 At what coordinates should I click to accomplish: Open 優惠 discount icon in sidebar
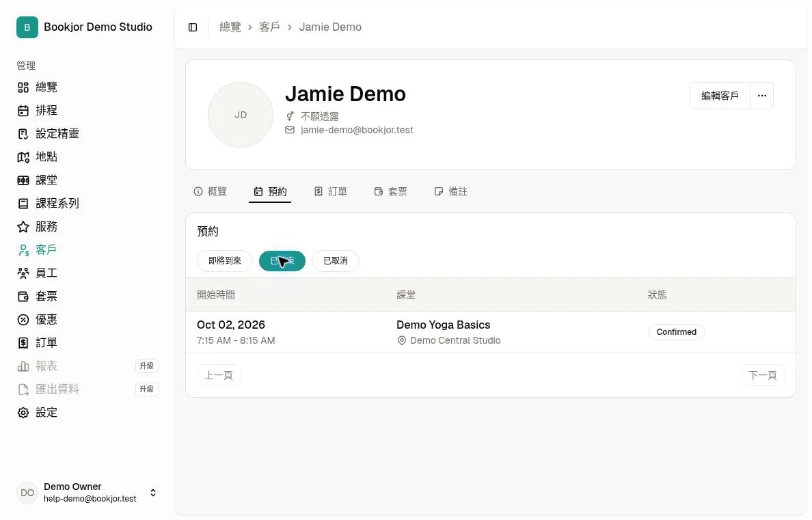click(x=23, y=320)
